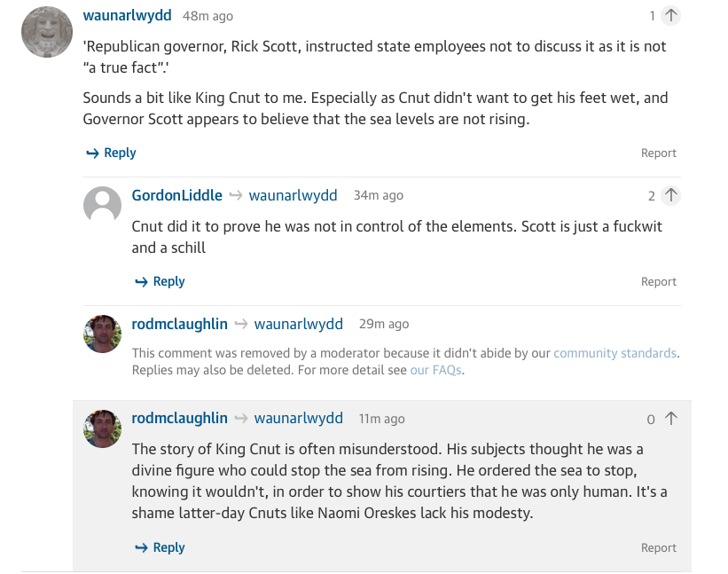
Task: Upvote rodmclaughlin's latest comment about King Cnut
Action: [670, 419]
